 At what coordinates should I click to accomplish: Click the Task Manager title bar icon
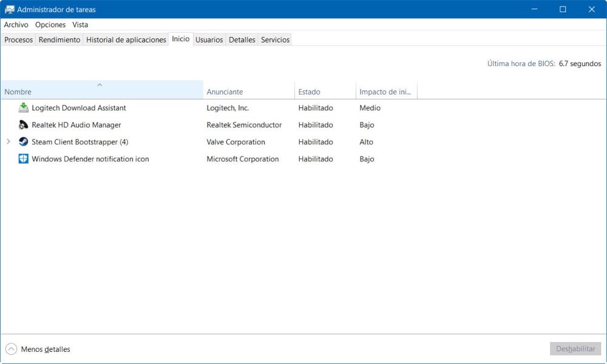9,9
